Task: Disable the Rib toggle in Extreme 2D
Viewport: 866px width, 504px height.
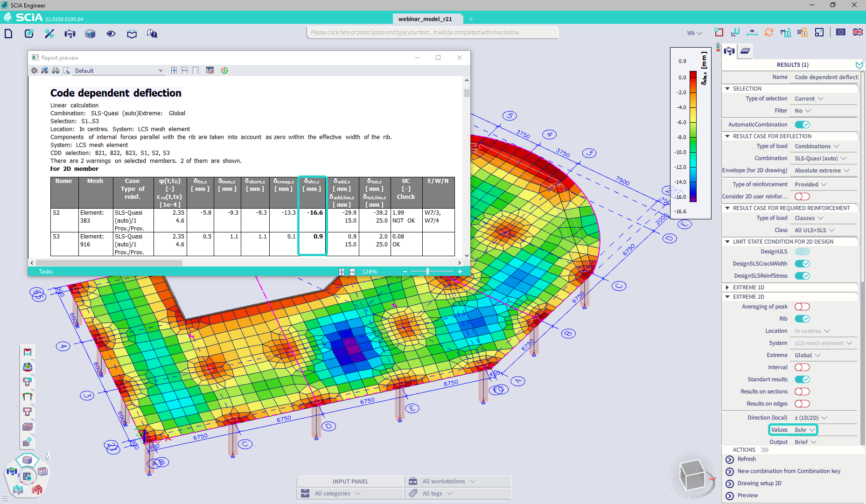Action: (802, 319)
